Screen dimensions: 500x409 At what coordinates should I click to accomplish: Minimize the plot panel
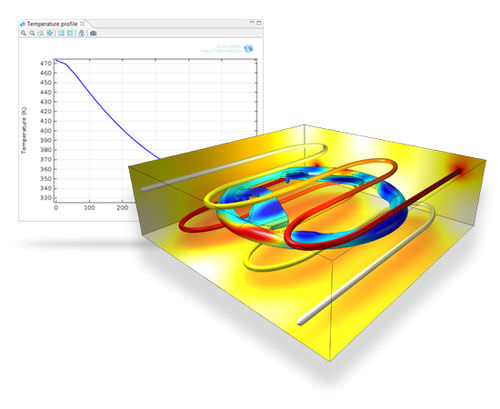[x=252, y=22]
